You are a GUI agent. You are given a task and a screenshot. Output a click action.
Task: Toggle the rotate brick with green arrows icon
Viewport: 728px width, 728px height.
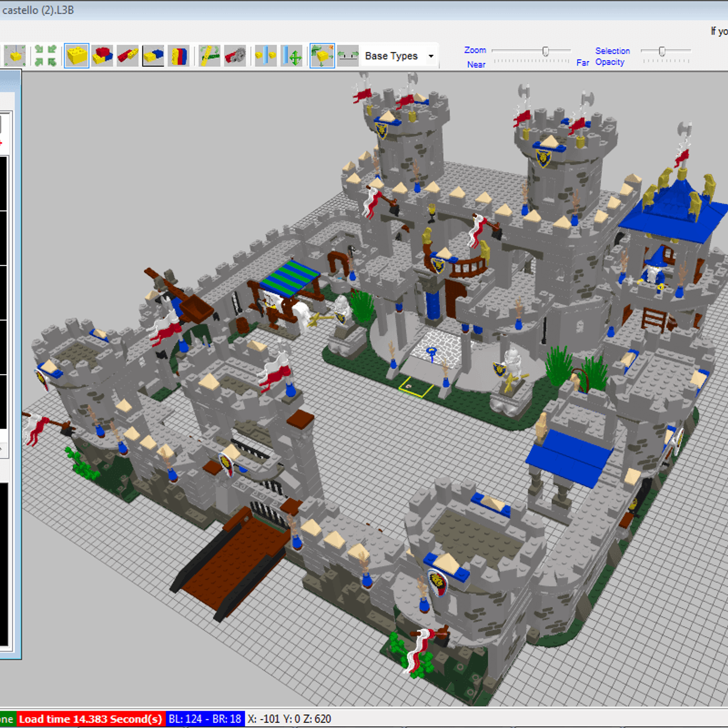point(322,56)
